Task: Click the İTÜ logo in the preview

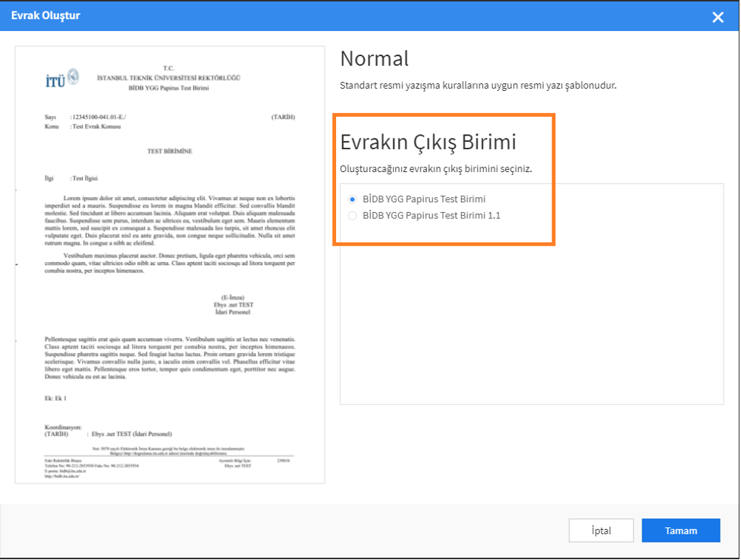Action: coord(62,78)
